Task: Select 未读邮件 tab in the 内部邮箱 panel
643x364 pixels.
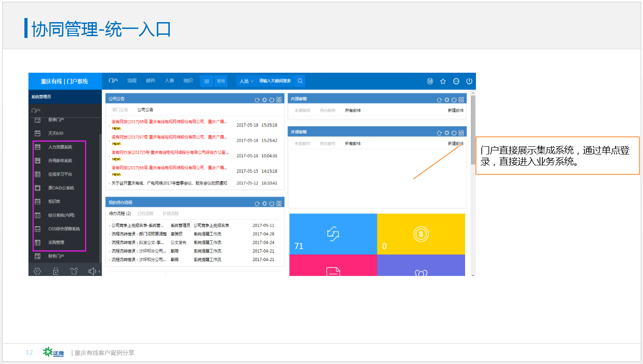Action: click(x=303, y=110)
